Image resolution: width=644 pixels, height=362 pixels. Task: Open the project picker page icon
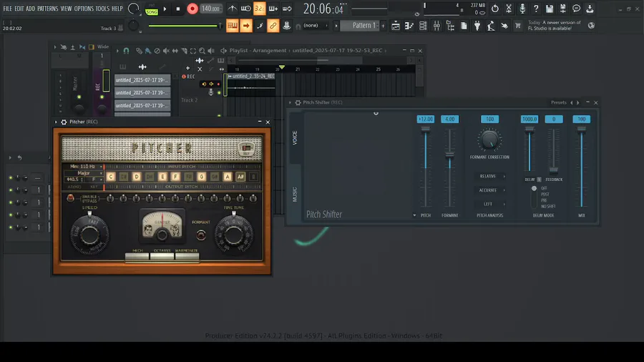[464, 26]
